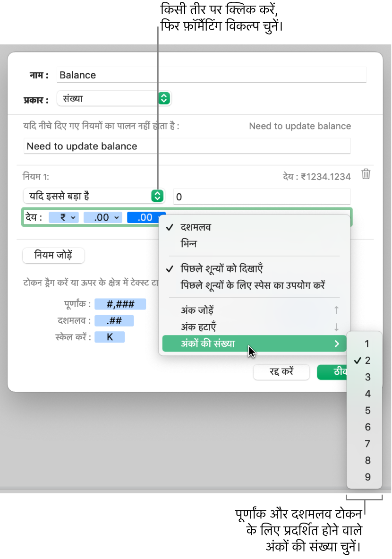Click the रद्द करें cancel button

(x=281, y=372)
